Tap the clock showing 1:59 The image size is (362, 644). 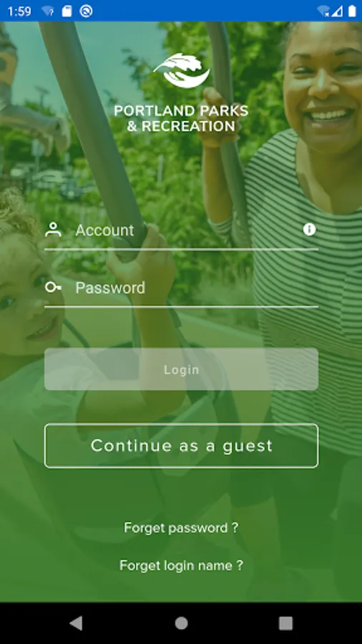pyautogui.click(x=19, y=11)
